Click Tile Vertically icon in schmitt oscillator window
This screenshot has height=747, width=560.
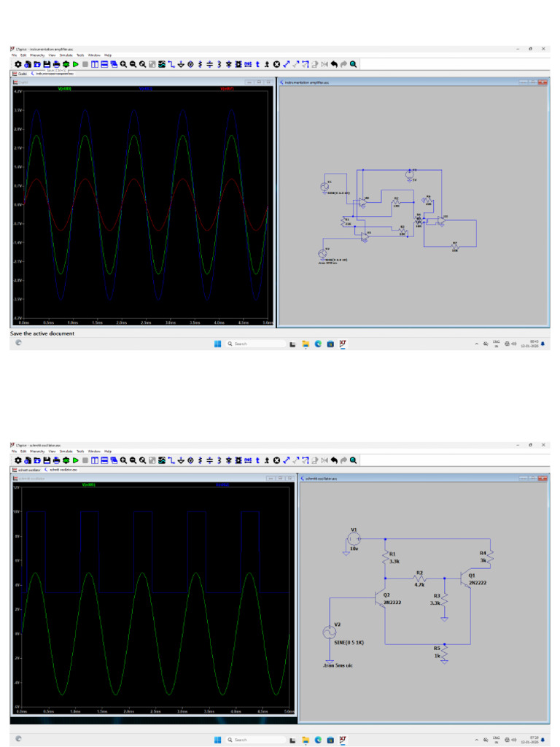pyautogui.click(x=95, y=460)
